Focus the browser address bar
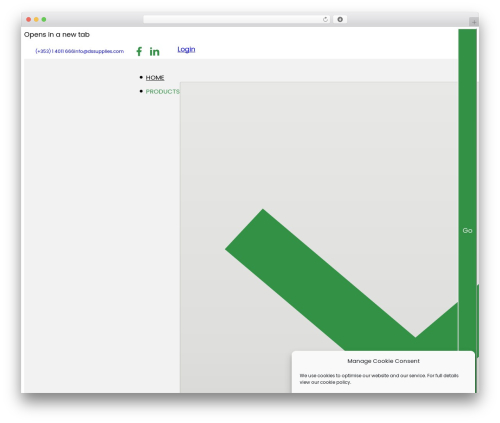500x423 pixels. [233, 19]
